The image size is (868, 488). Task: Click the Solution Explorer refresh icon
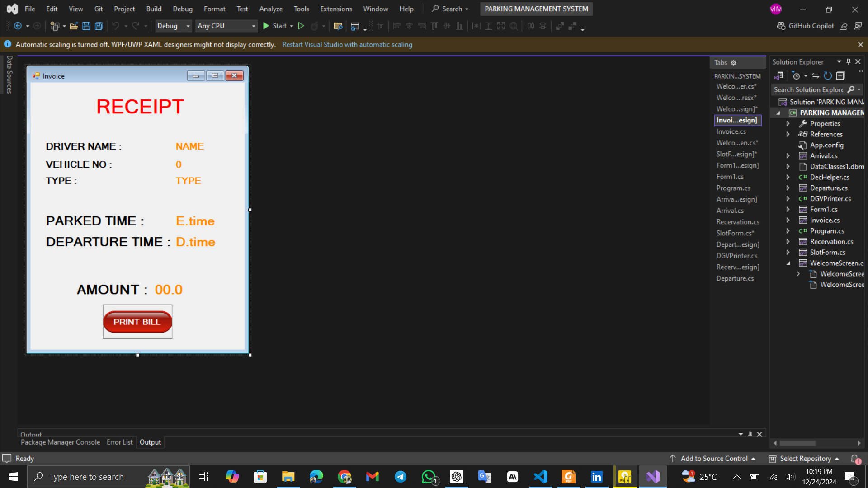828,76
